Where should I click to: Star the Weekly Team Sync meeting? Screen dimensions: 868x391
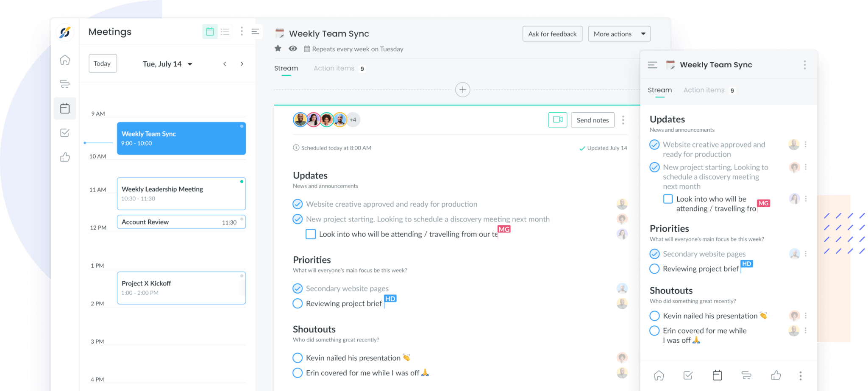(278, 48)
